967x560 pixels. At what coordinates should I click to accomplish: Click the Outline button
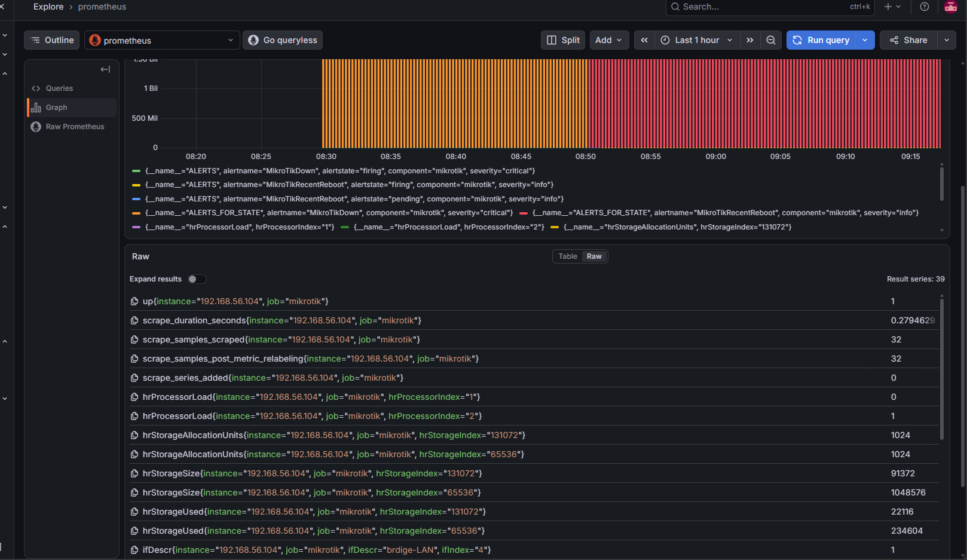click(x=52, y=40)
